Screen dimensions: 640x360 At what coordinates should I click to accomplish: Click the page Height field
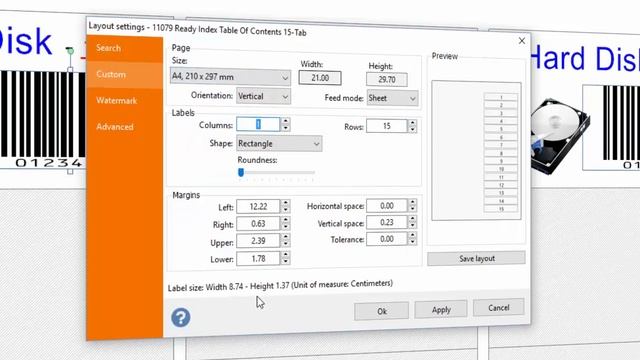pos(387,79)
